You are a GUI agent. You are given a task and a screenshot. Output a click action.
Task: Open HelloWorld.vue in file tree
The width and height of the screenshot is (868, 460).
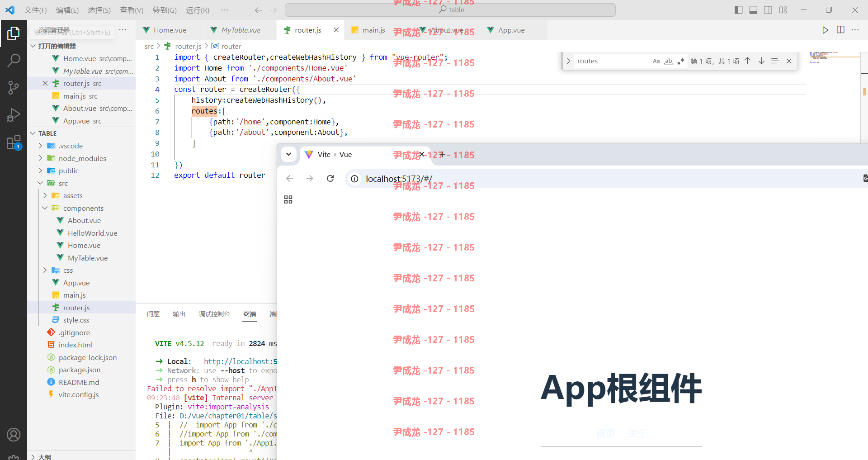pyautogui.click(x=92, y=233)
